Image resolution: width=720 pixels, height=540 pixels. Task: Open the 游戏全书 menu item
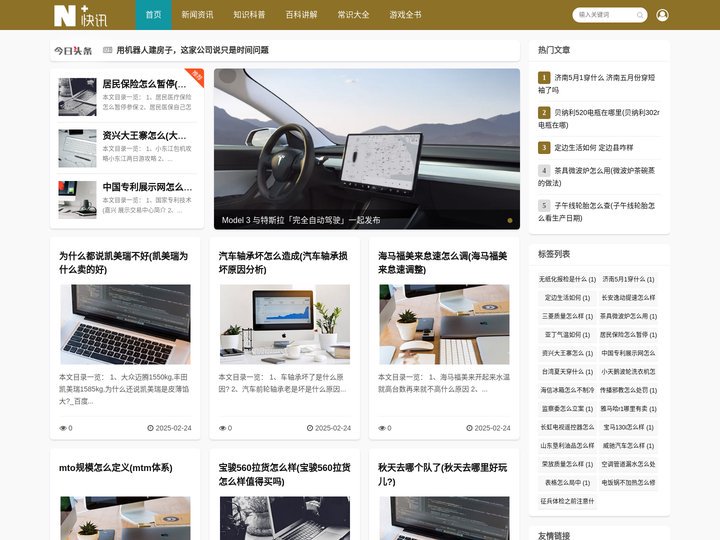coord(405,15)
